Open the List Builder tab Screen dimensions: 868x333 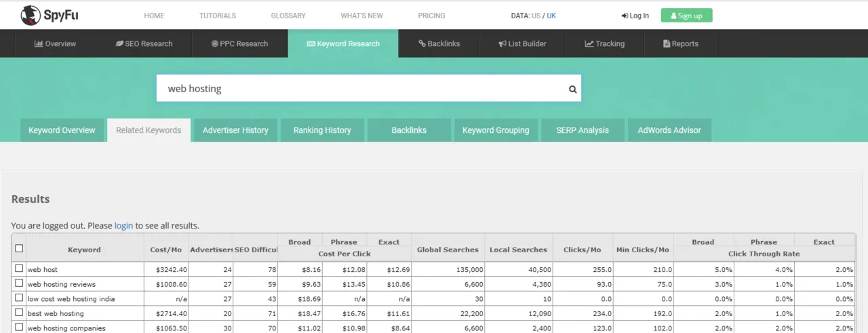(x=522, y=43)
